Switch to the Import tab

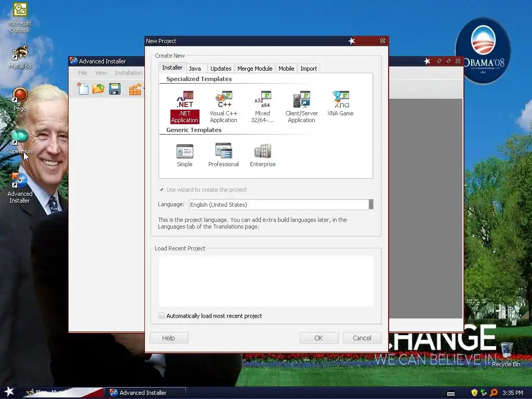pos(309,69)
